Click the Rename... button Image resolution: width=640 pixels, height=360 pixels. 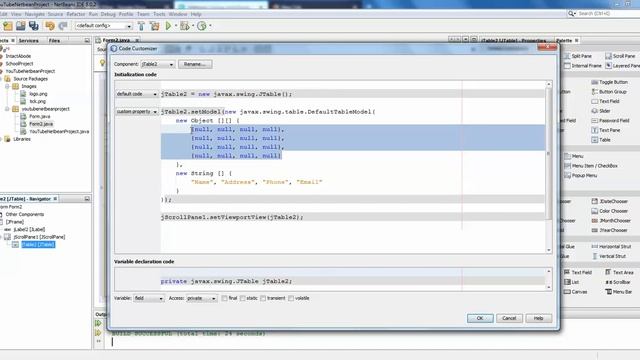(195, 64)
